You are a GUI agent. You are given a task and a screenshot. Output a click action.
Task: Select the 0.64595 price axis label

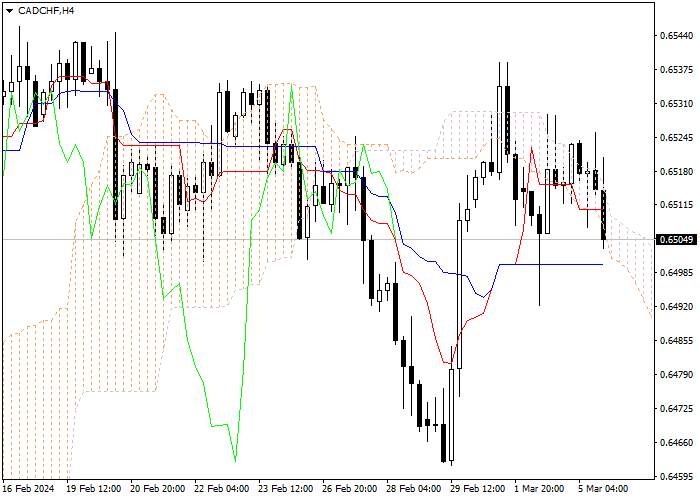pyautogui.click(x=676, y=476)
